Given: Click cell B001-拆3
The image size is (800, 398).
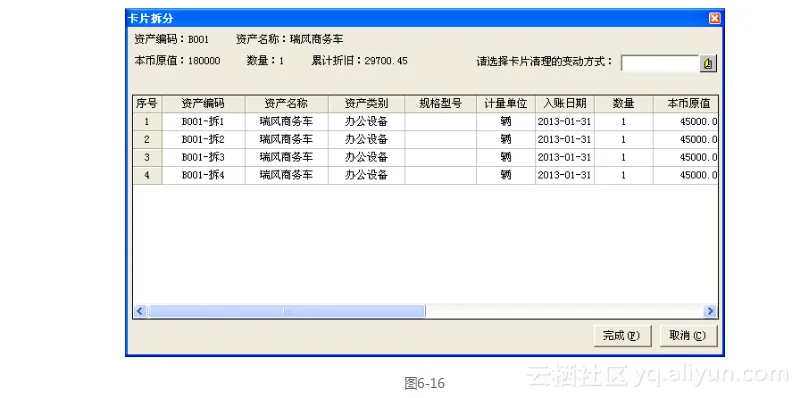Looking at the screenshot, I should pyautogui.click(x=204, y=158).
